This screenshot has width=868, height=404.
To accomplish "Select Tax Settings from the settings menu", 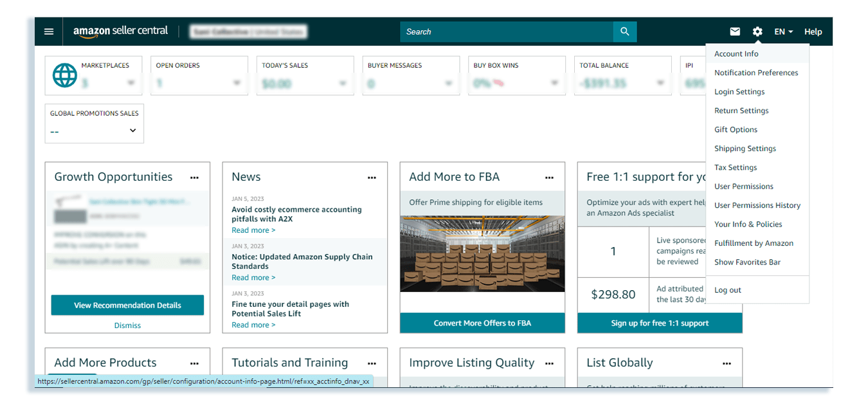I will (x=736, y=167).
